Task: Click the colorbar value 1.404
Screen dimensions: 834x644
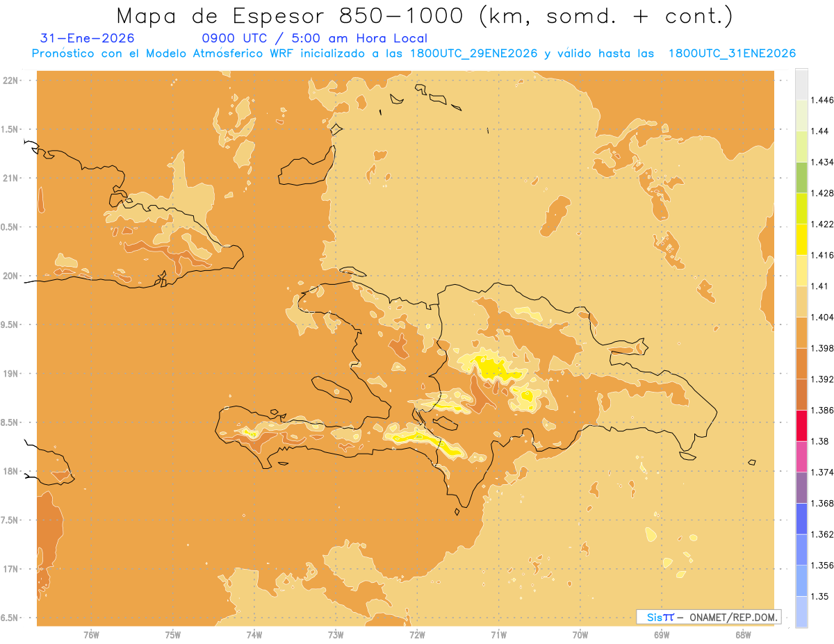Action: pos(822,317)
